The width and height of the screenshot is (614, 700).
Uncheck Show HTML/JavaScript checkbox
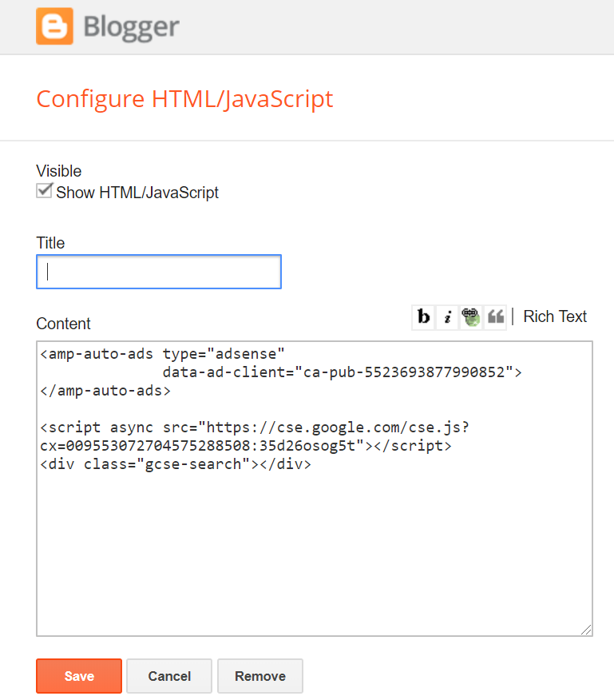44,191
